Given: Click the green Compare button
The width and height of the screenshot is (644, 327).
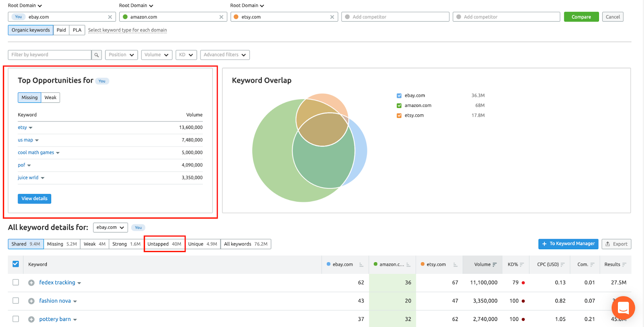Looking at the screenshot, I should tap(581, 17).
